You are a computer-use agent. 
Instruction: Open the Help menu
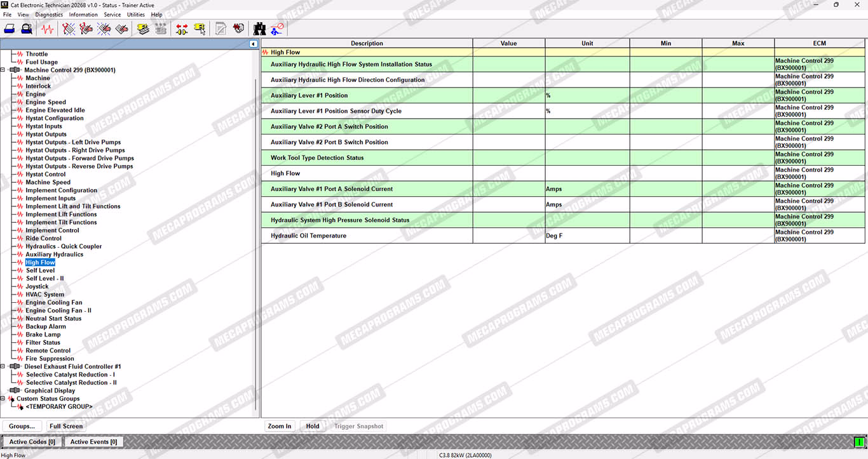coord(156,15)
